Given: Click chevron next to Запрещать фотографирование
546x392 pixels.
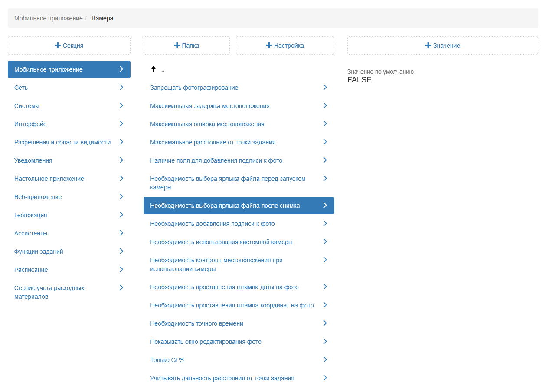Looking at the screenshot, I should 325,87.
